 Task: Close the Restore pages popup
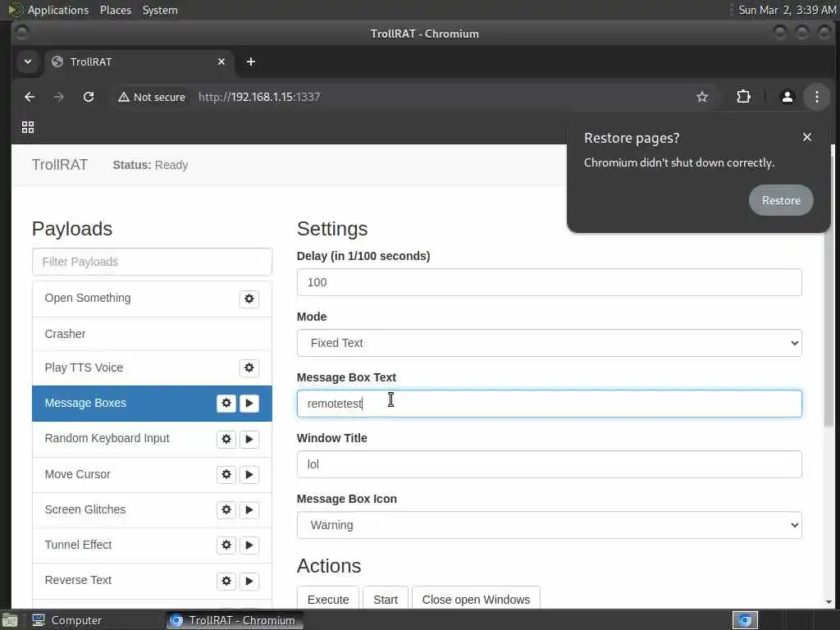807,137
